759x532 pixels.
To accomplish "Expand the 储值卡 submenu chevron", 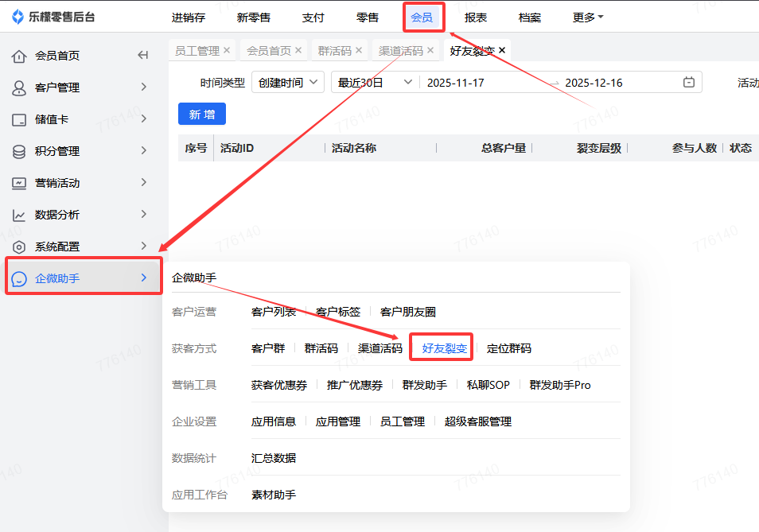I will point(144,119).
